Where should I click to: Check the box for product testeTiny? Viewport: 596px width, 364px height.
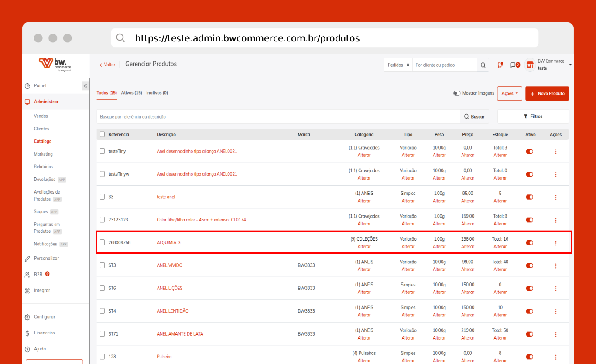pos(103,151)
